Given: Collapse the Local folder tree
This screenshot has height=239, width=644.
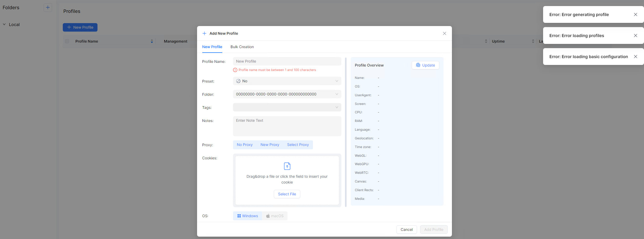Looking at the screenshot, I should (x=4, y=24).
